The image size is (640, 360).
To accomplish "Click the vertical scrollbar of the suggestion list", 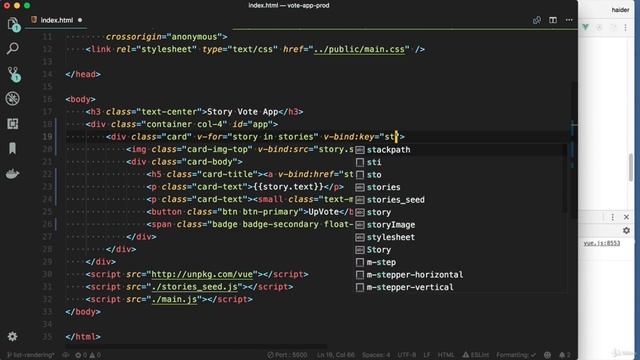I will (565, 178).
